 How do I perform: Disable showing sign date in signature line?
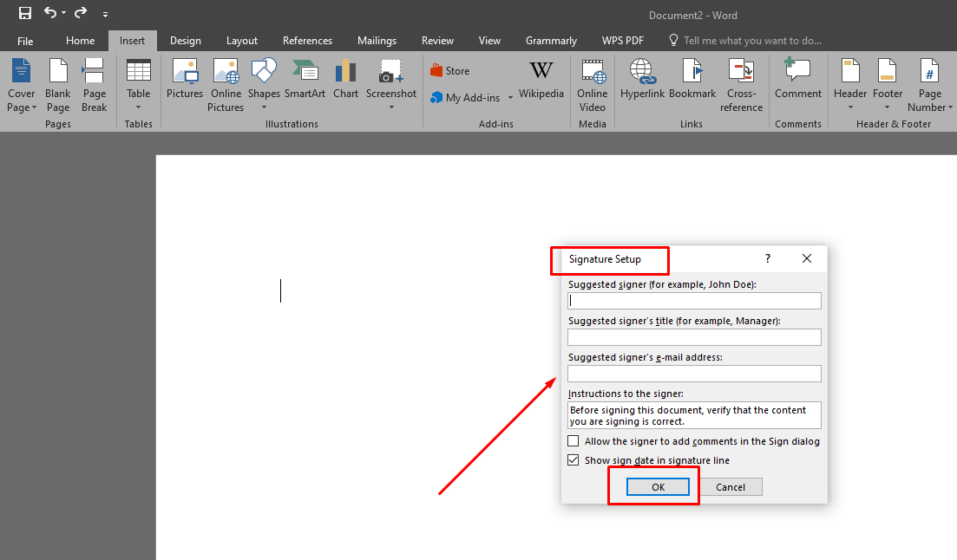coord(573,459)
